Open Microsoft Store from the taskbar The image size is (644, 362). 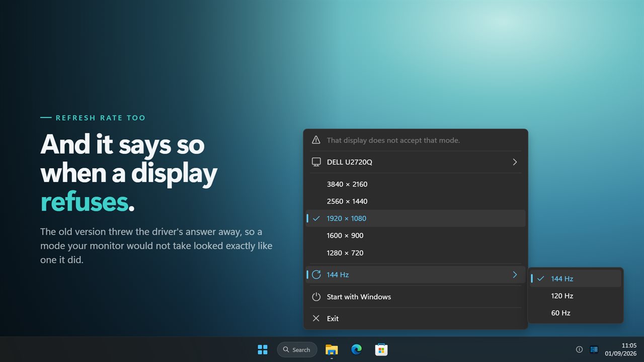tap(381, 349)
